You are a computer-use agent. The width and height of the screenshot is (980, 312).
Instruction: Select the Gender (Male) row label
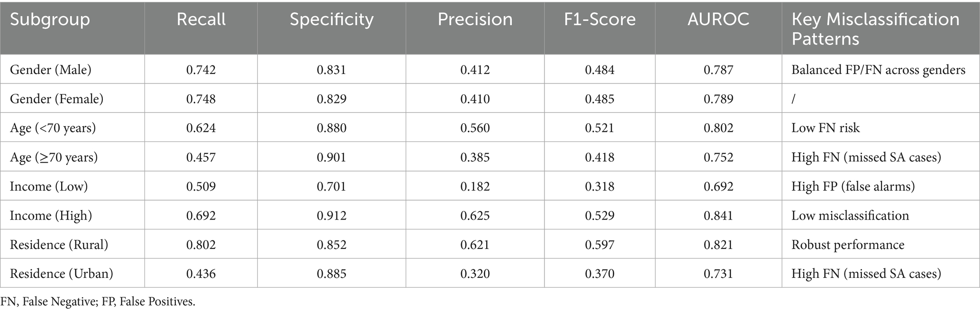tap(50, 70)
